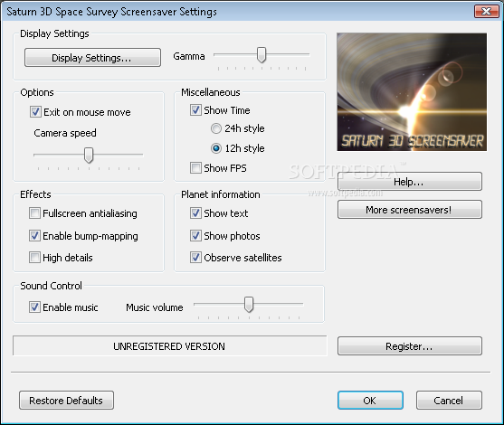504x425 pixels.
Task: Click the Music volume label
Action: (155, 307)
